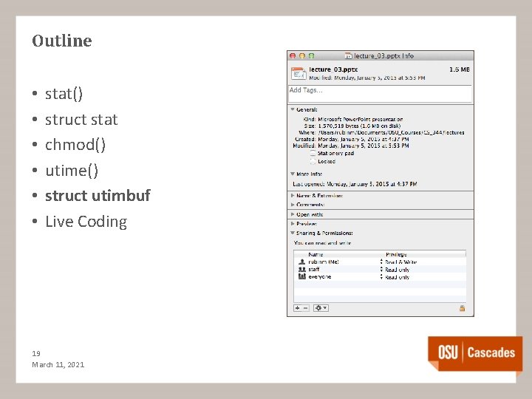The width and height of the screenshot is (532, 399).
Task: Select the 'everyone' row name
Action: pyautogui.click(x=320, y=277)
